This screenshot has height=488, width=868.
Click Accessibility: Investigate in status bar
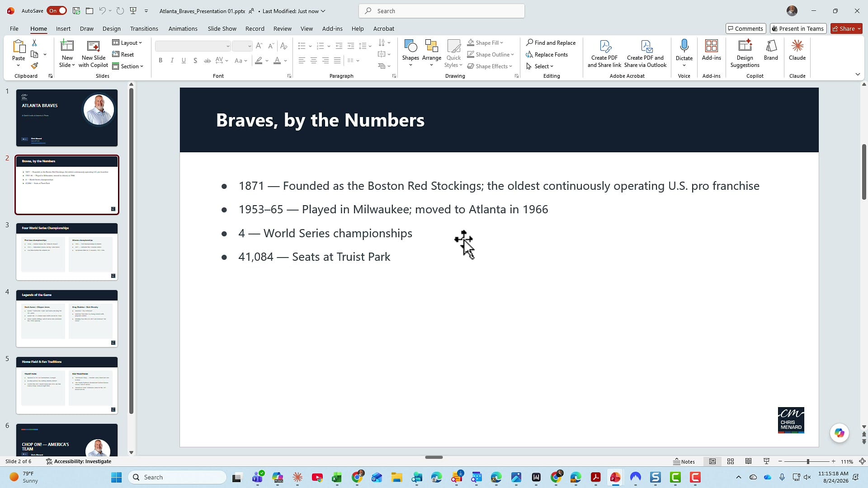coord(79,461)
